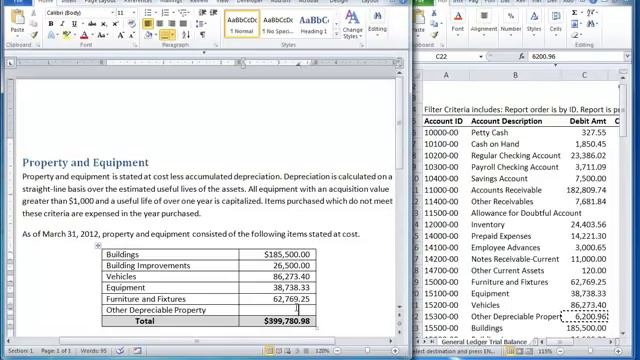
Task: Apply text highlight color in Word
Action: tap(67, 36)
